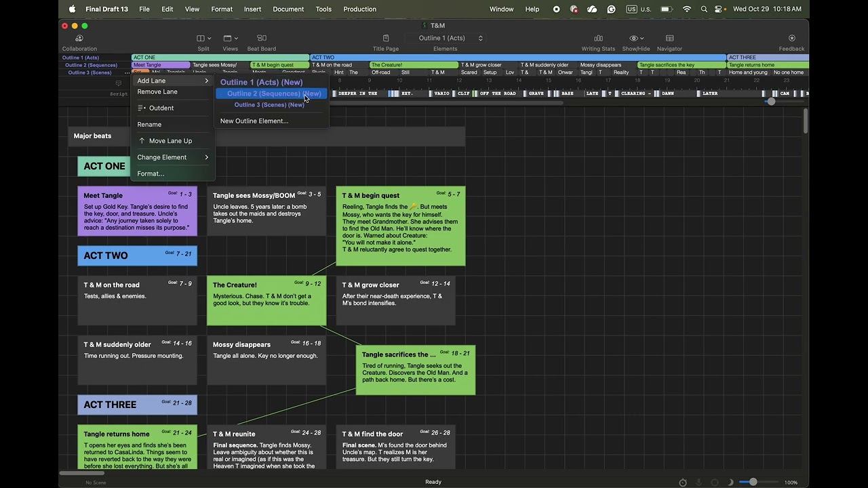
Task: Click the Major beats header
Action: (92, 136)
